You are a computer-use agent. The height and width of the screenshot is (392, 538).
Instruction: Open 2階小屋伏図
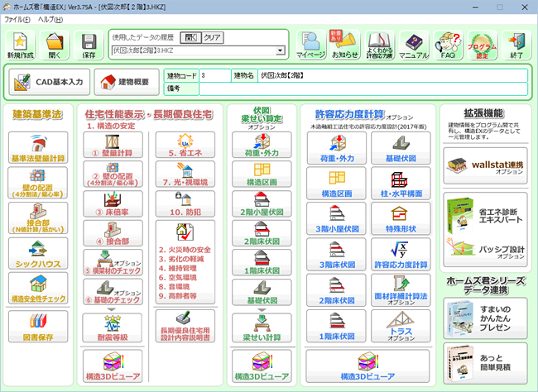262,204
